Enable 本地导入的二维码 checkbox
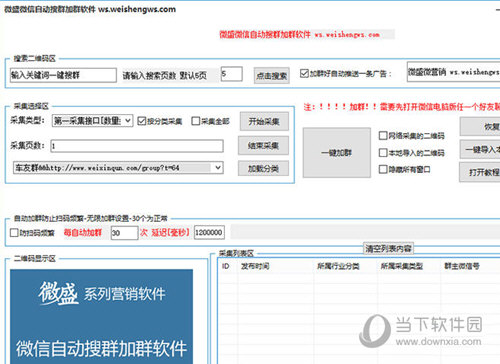The height and width of the screenshot is (364, 500). (383, 153)
